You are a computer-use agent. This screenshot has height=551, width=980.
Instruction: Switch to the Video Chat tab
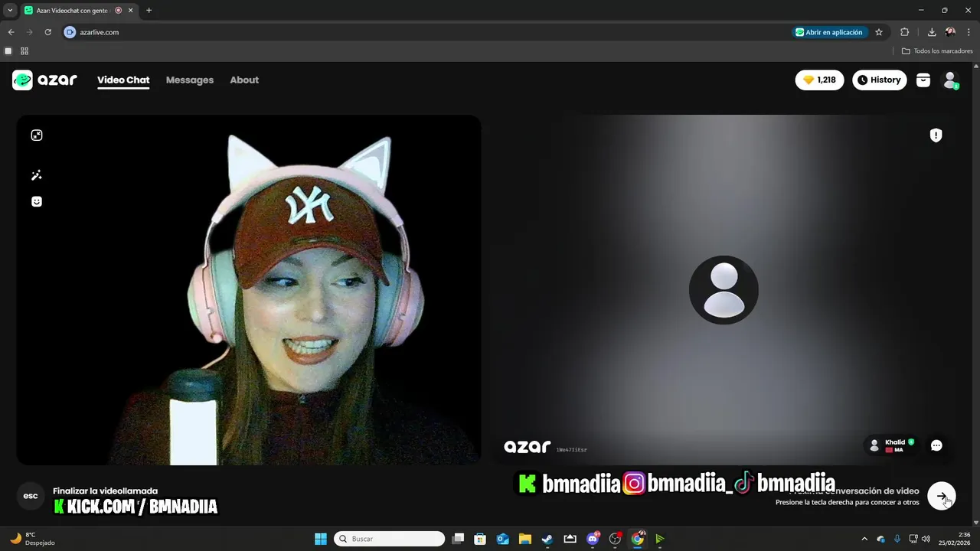coord(123,80)
